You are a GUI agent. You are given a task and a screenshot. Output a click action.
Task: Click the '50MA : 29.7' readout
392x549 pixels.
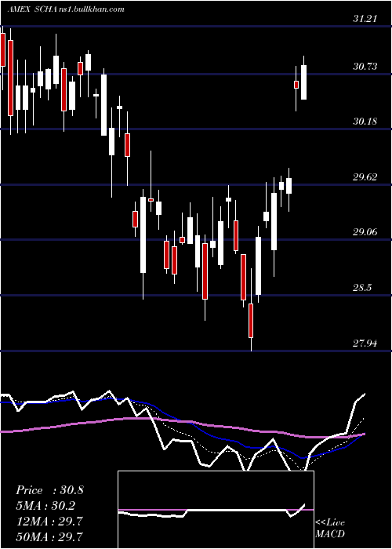click(49, 536)
